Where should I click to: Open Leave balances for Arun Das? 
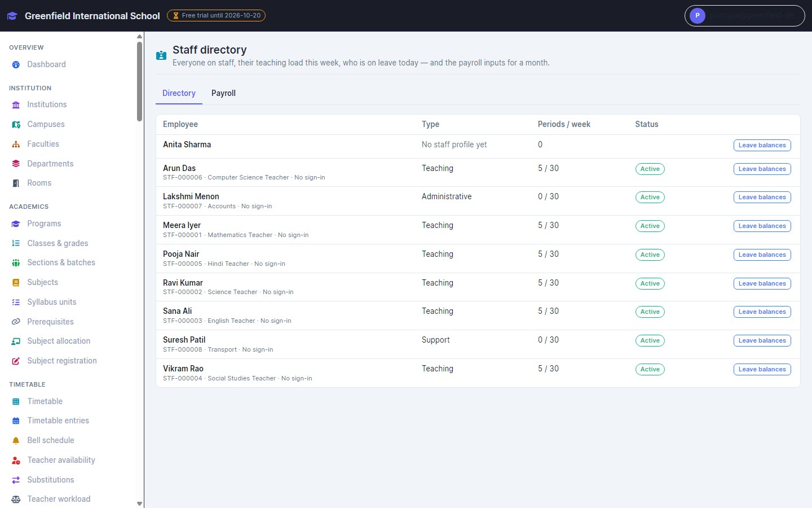click(762, 169)
